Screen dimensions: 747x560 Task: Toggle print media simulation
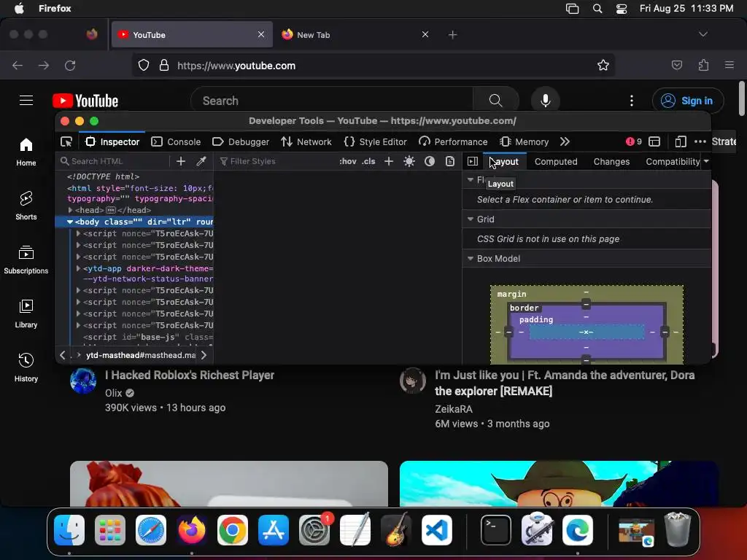click(x=450, y=161)
